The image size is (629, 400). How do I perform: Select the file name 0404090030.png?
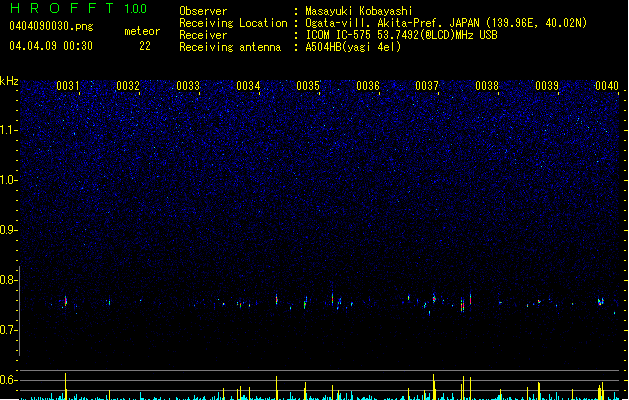coord(51,26)
